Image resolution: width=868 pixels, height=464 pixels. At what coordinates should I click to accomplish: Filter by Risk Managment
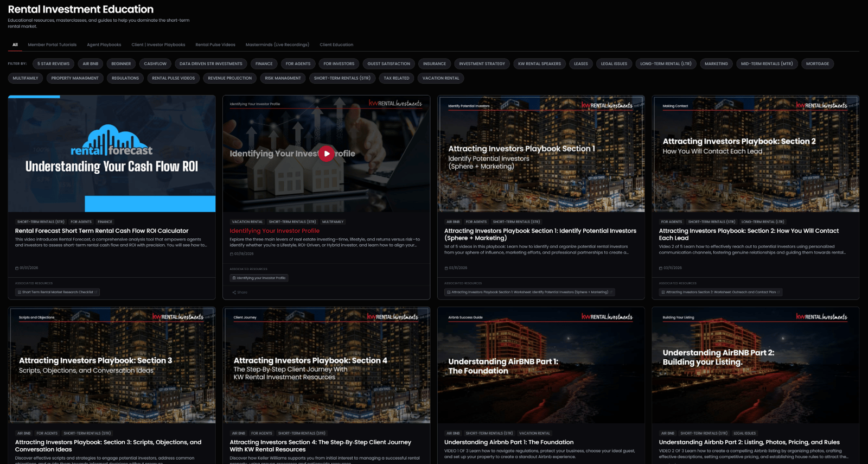[x=283, y=78]
